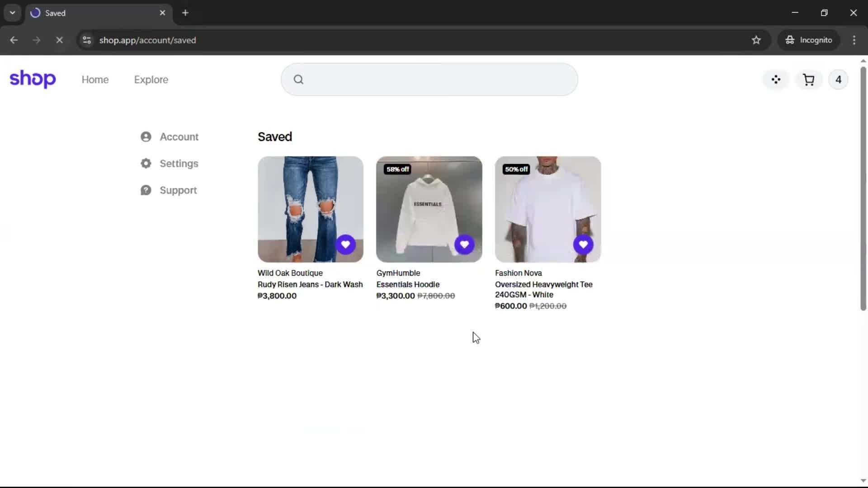Click the page vertical scrollbar thumb
The width and height of the screenshot is (868, 488).
pyautogui.click(x=863, y=189)
